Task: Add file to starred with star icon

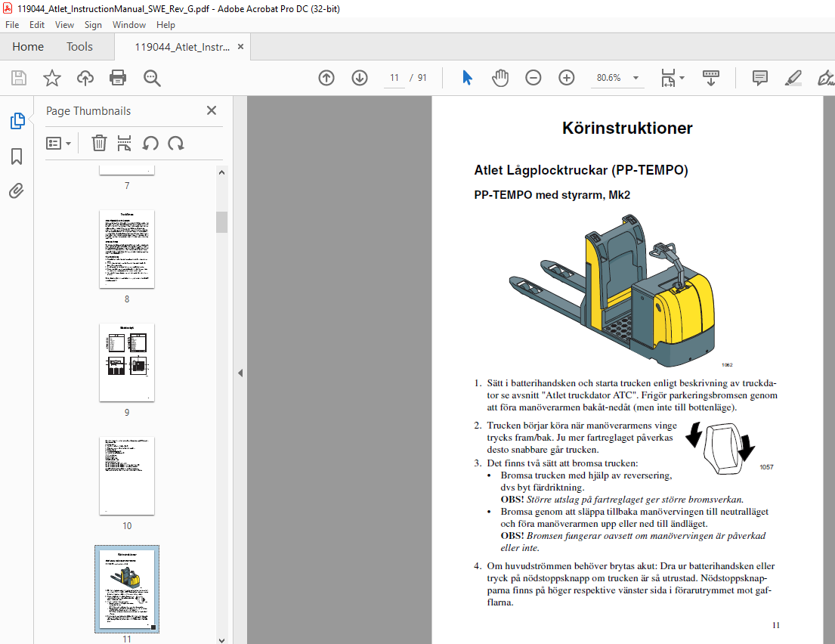Action: 51,78
